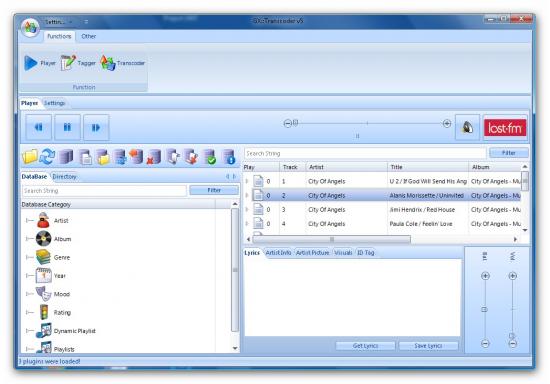Screen dimensions: 550x384
Task: Skip to the previous track
Action: click(39, 127)
